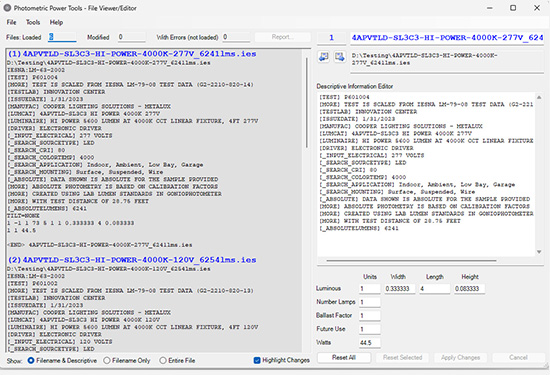
Task: Click the Luminous Height field 0.083333
Action: 469,289
